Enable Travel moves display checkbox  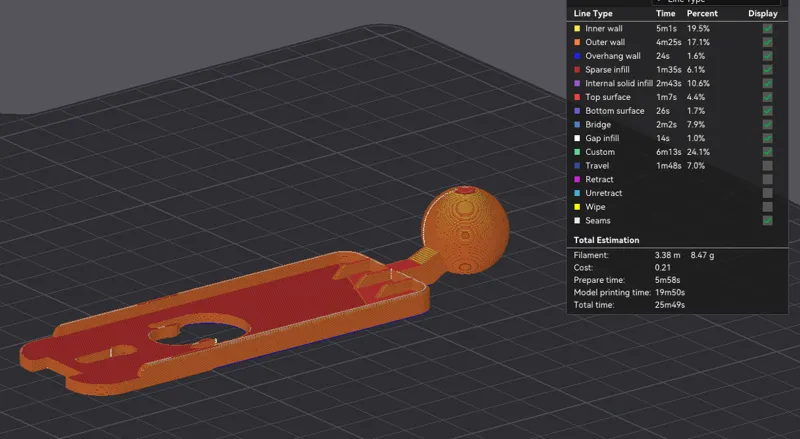(x=767, y=165)
